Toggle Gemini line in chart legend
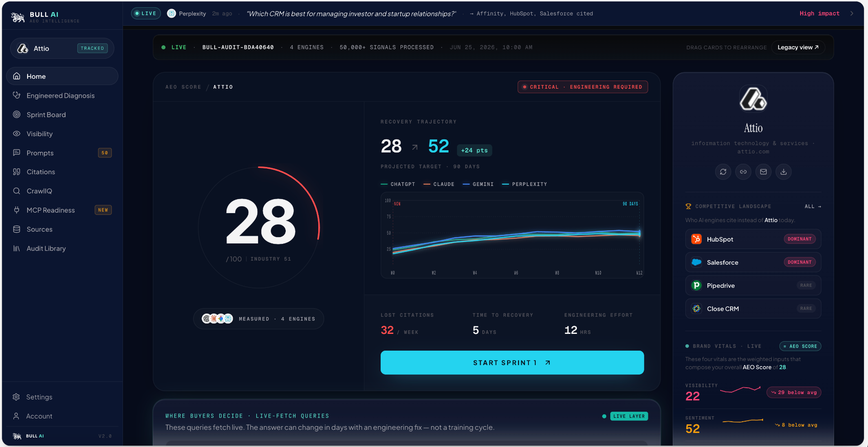 tap(478, 184)
